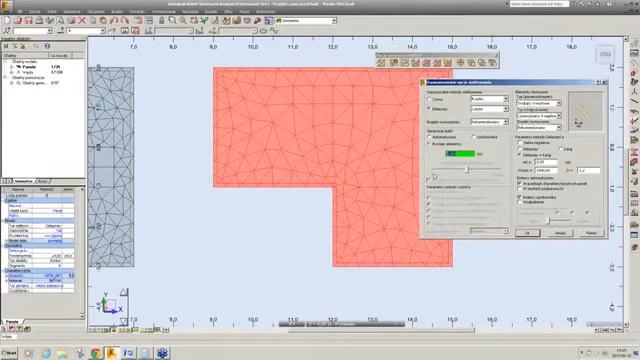Click the Autodesk Robot application logo button
Screen dimensions: 640x360
pos(6,6)
